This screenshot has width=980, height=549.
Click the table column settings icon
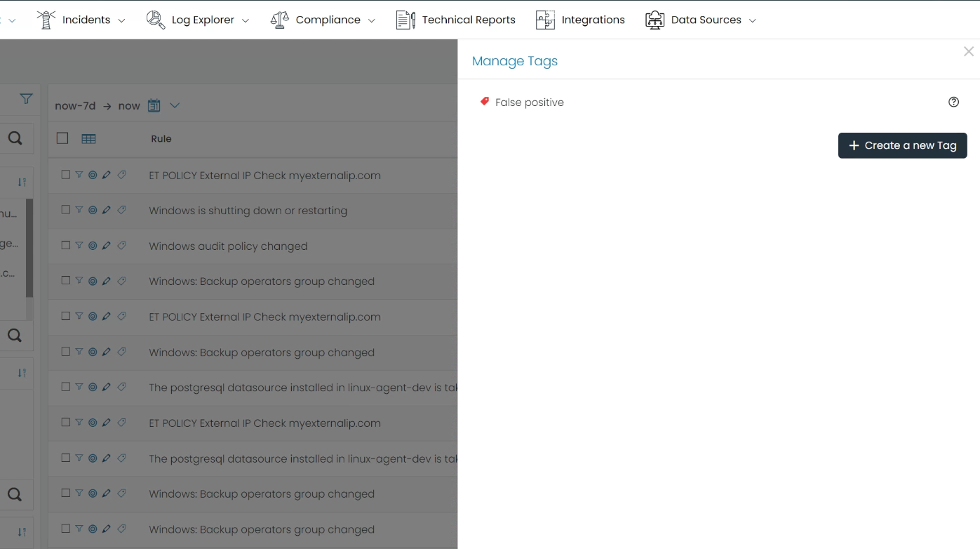(x=88, y=138)
